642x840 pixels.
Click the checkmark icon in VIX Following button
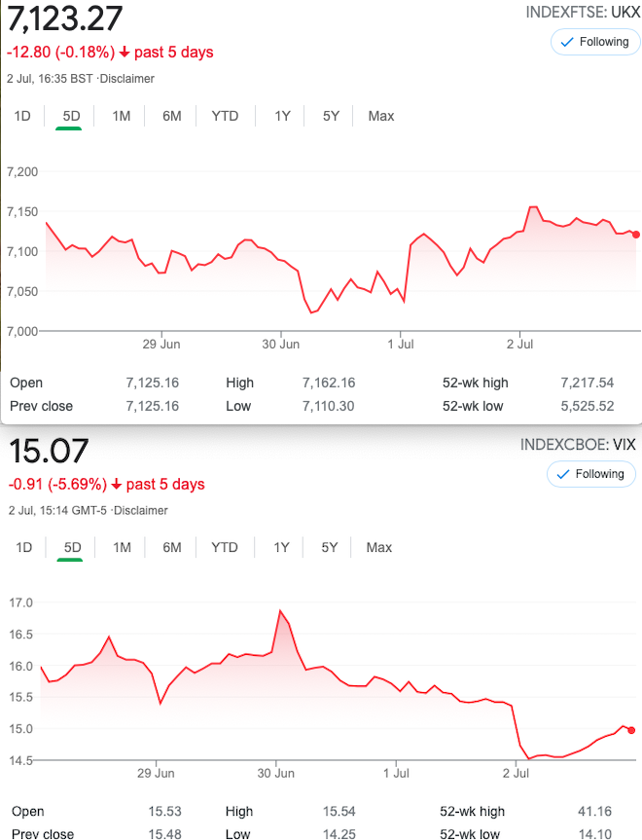click(x=564, y=474)
